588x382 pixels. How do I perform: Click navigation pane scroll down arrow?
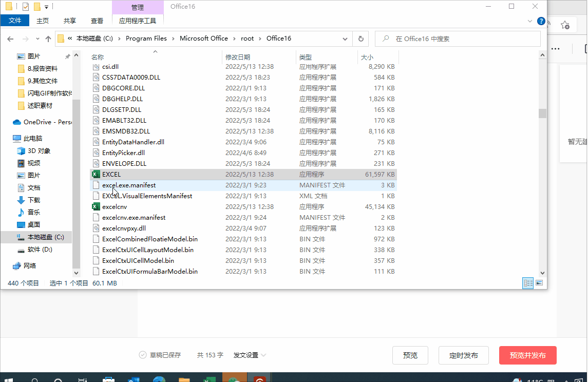tap(76, 273)
